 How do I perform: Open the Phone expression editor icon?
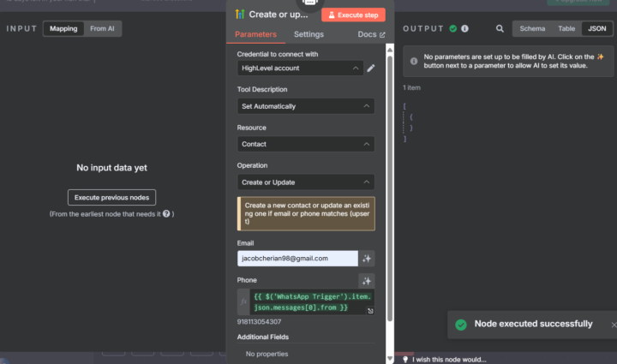(370, 311)
